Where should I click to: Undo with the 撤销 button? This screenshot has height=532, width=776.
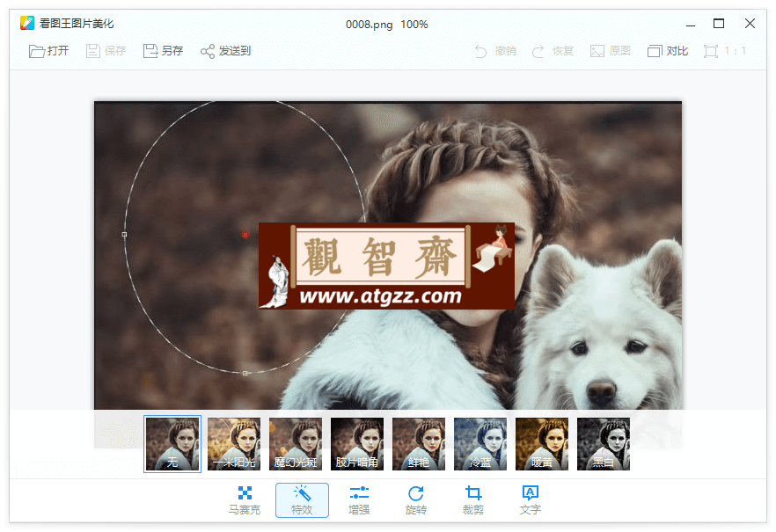tap(495, 51)
